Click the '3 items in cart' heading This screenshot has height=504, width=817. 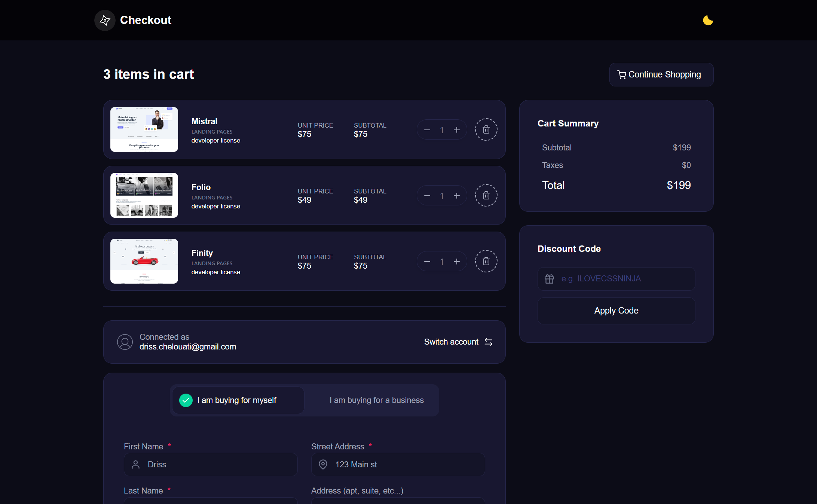[149, 74]
